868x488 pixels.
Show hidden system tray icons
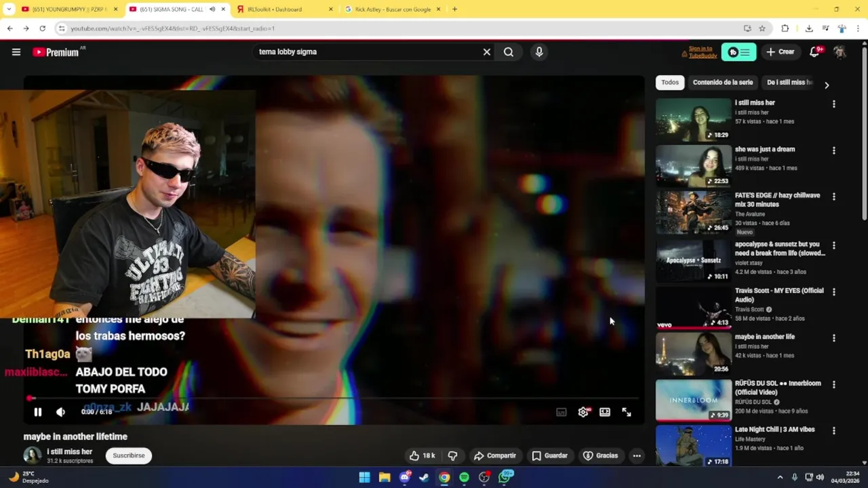click(780, 477)
